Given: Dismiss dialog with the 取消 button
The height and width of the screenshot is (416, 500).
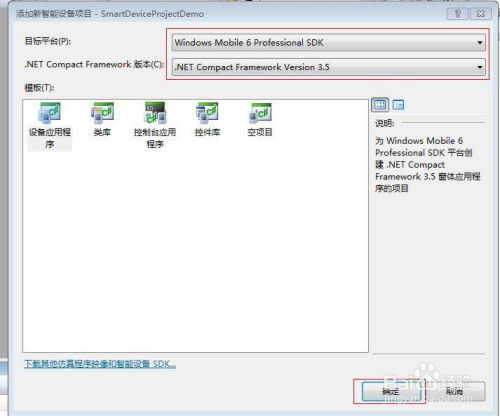Looking at the screenshot, I should tap(455, 391).
